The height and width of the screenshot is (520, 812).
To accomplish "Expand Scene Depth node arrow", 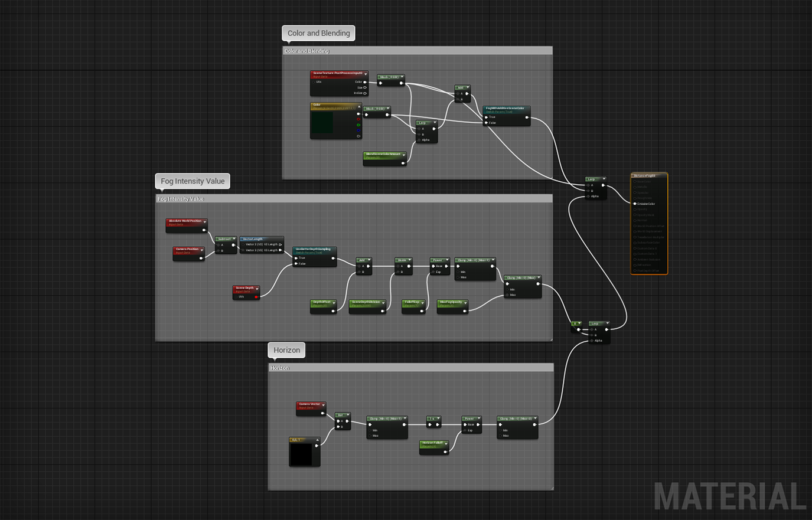I will 257,289.
